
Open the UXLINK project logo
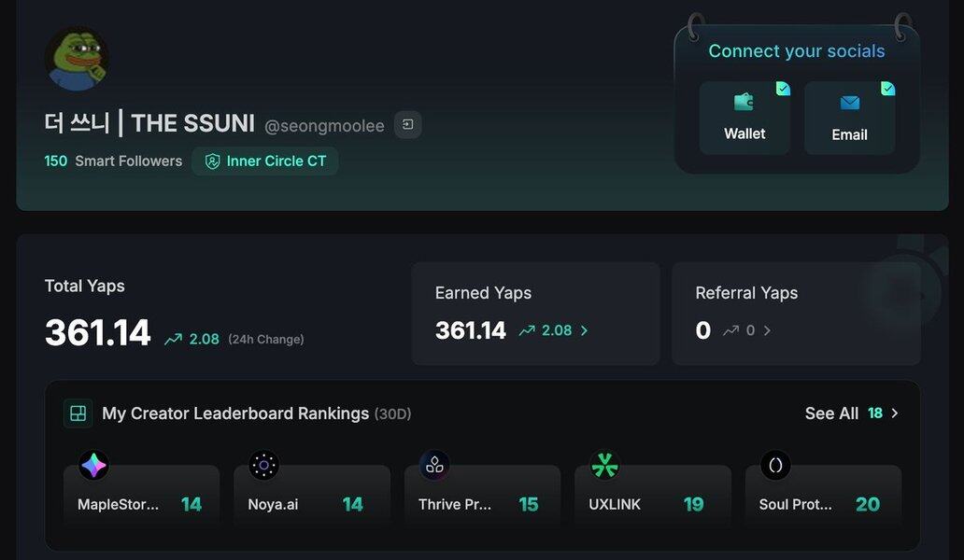point(605,465)
